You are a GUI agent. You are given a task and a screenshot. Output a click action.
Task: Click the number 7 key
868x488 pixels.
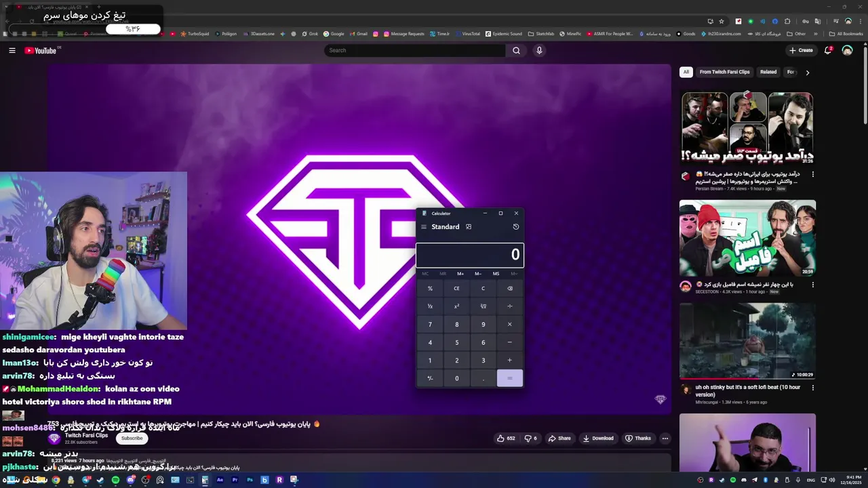click(x=430, y=324)
